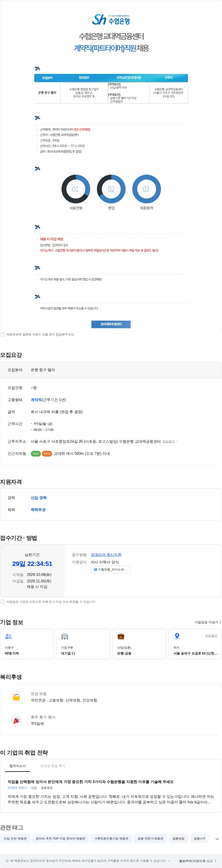Download the 수협은행_자기소개 file attachment
Viewport: 222px width, 868px height.
click(x=111, y=569)
